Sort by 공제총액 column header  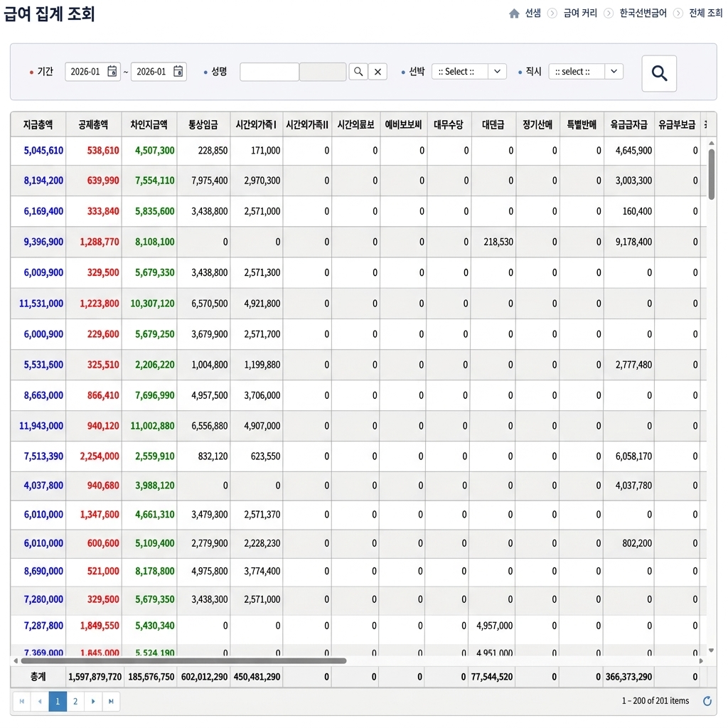coord(93,124)
